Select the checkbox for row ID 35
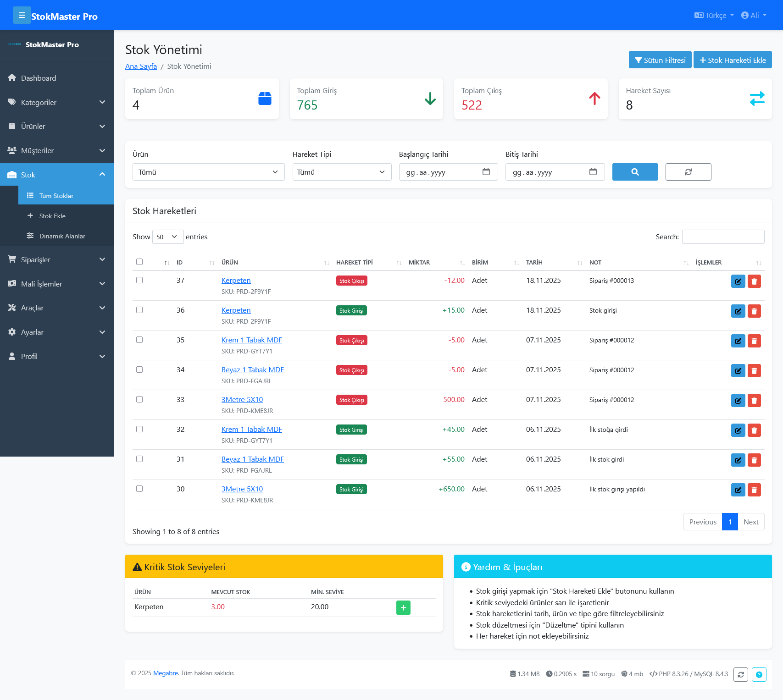This screenshot has width=783, height=700. [139, 340]
